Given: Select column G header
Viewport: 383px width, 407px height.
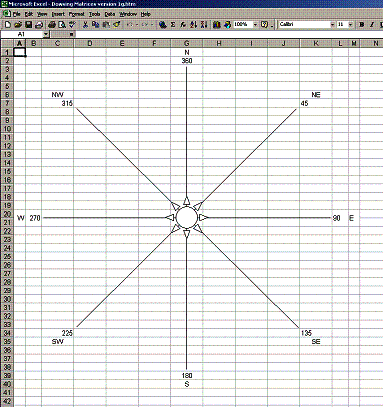Looking at the screenshot, I should point(187,43).
